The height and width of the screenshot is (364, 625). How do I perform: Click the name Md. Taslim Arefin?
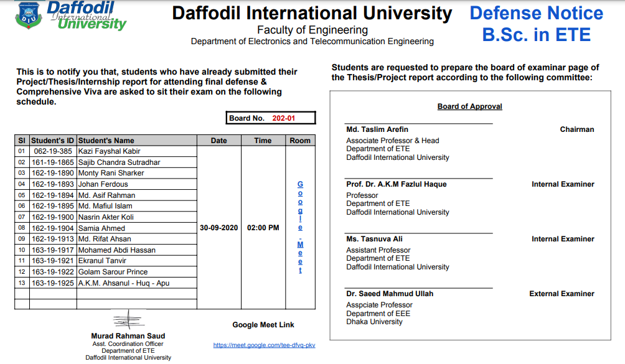pos(377,129)
